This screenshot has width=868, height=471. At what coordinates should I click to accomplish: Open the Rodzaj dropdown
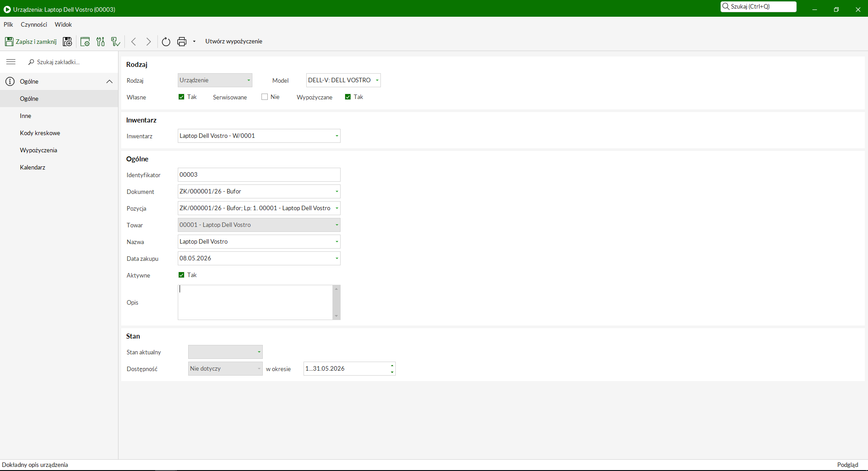pos(215,80)
